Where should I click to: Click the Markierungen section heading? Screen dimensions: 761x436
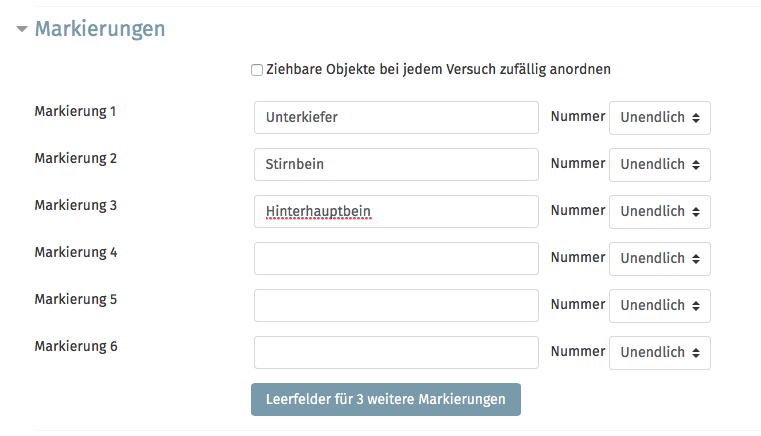click(x=100, y=29)
